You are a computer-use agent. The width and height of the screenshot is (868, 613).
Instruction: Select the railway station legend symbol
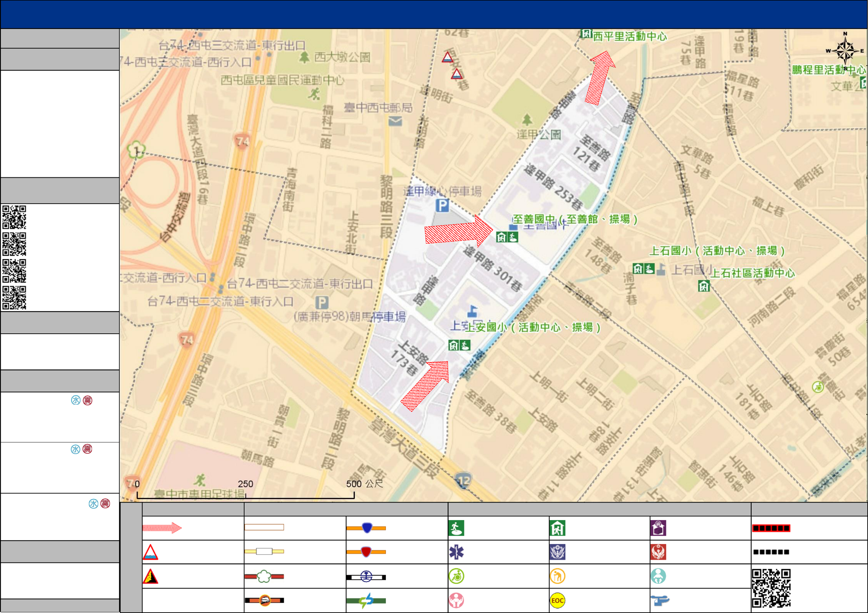tap(366, 577)
